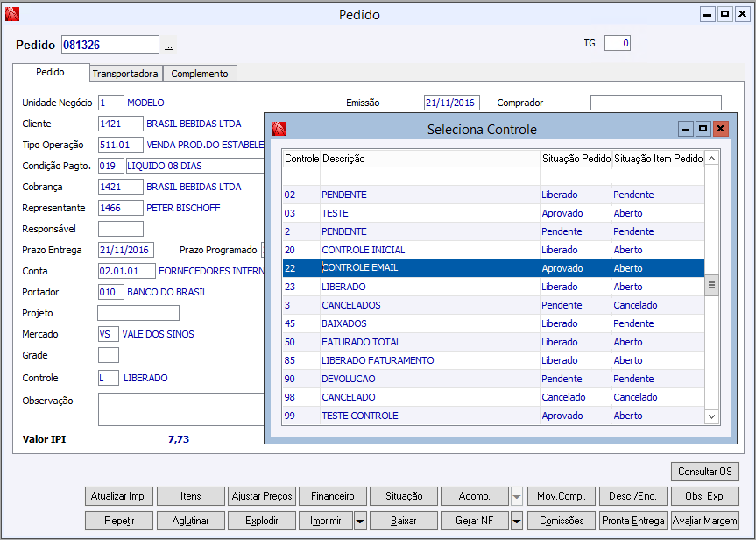Screen dimensions: 756x540
Task: Click the Comprador input field
Action: pyautogui.click(x=655, y=103)
